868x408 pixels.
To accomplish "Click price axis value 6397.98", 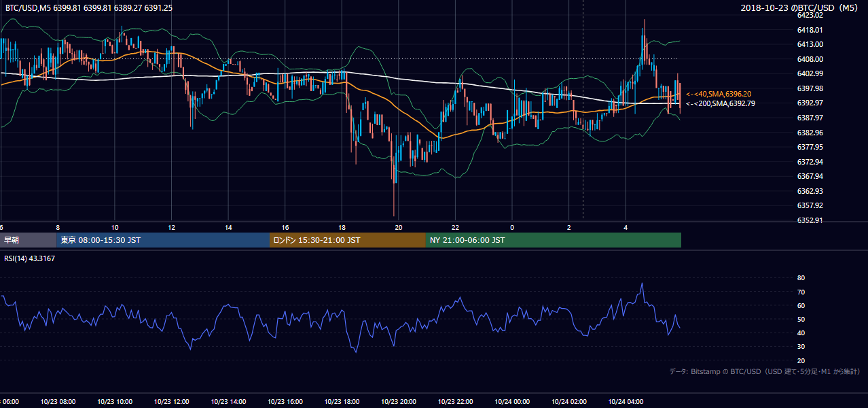I will pyautogui.click(x=810, y=88).
